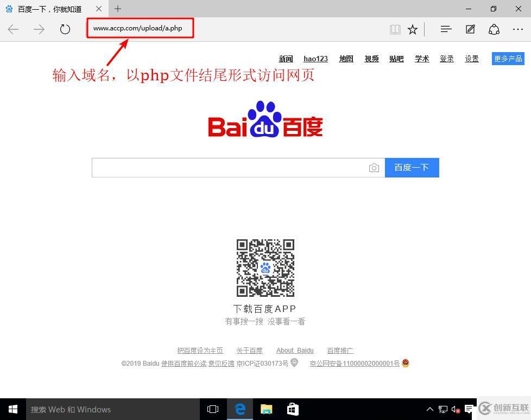Viewport: 531px width, 420px height.
Task: Open the Hub lines icon
Action: point(446,29)
